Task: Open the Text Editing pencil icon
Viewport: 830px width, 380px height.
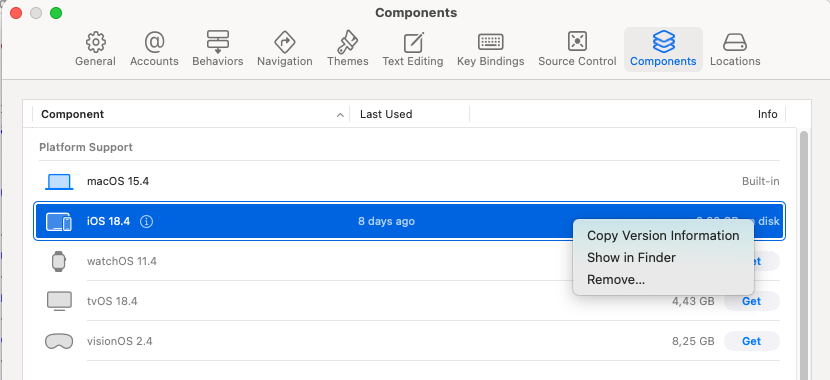Action: (x=413, y=42)
